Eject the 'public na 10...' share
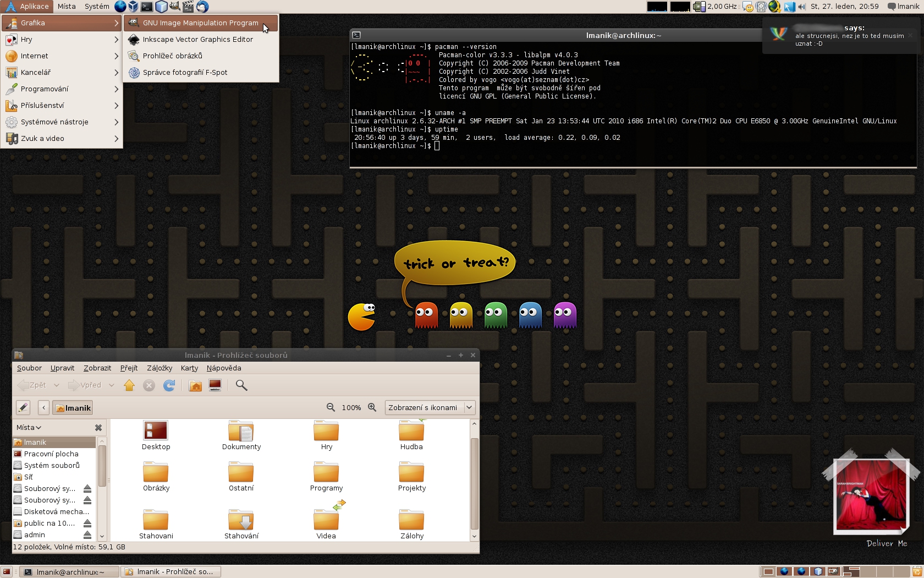The image size is (924, 578). [x=87, y=523]
